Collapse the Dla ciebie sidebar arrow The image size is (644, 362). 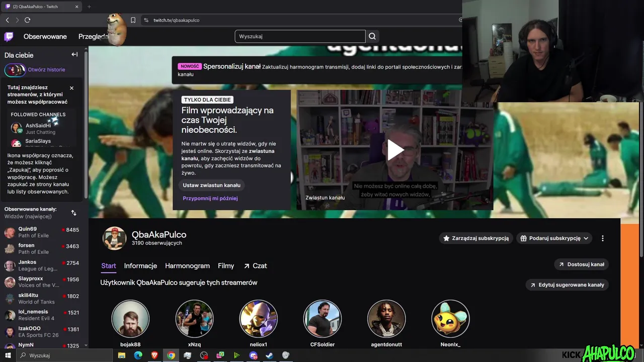(x=74, y=54)
